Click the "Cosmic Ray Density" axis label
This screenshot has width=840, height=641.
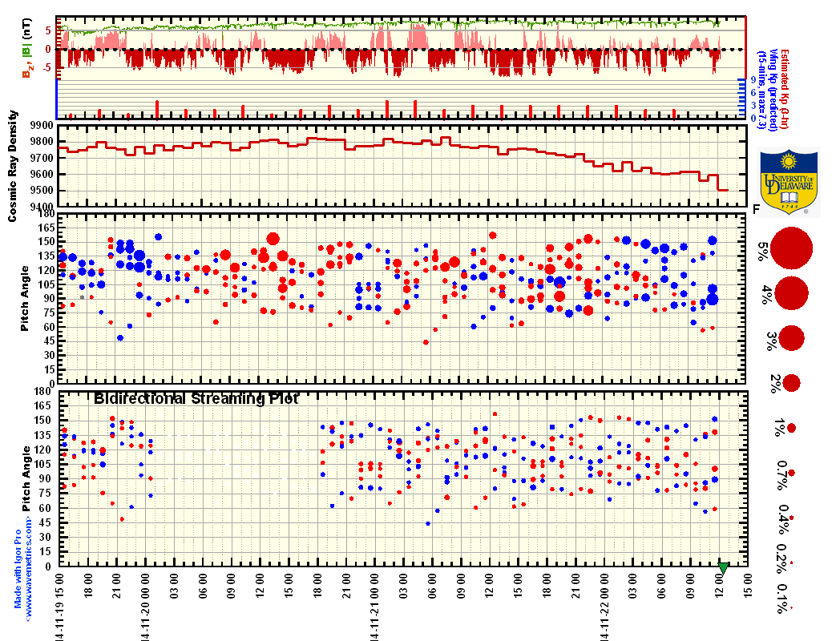pos(12,167)
